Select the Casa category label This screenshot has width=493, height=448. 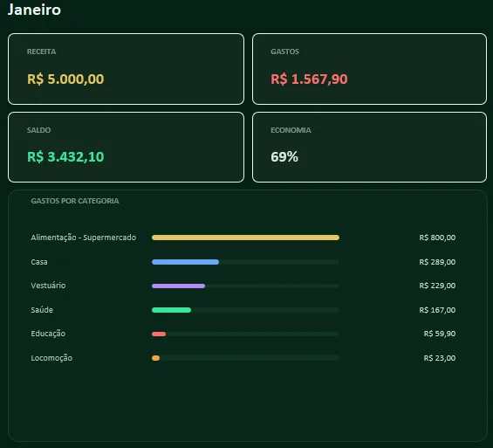point(39,262)
